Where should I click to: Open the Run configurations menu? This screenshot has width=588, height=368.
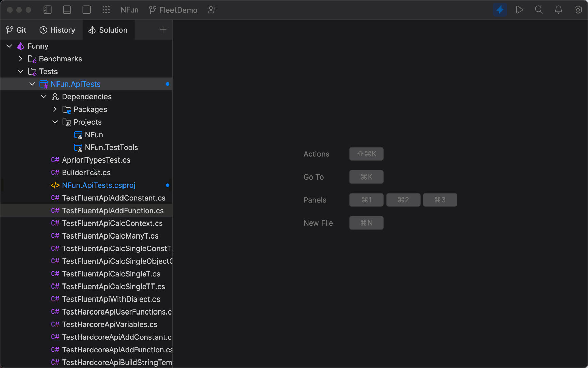point(519,10)
